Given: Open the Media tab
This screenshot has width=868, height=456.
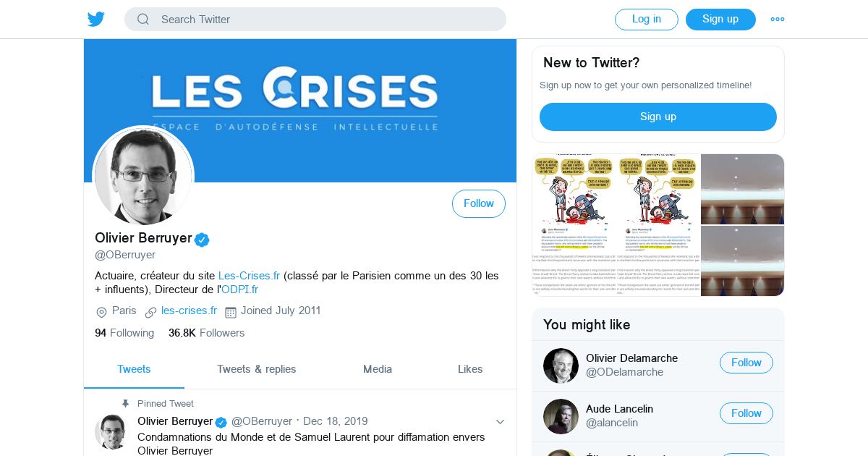Looking at the screenshot, I should point(378,369).
